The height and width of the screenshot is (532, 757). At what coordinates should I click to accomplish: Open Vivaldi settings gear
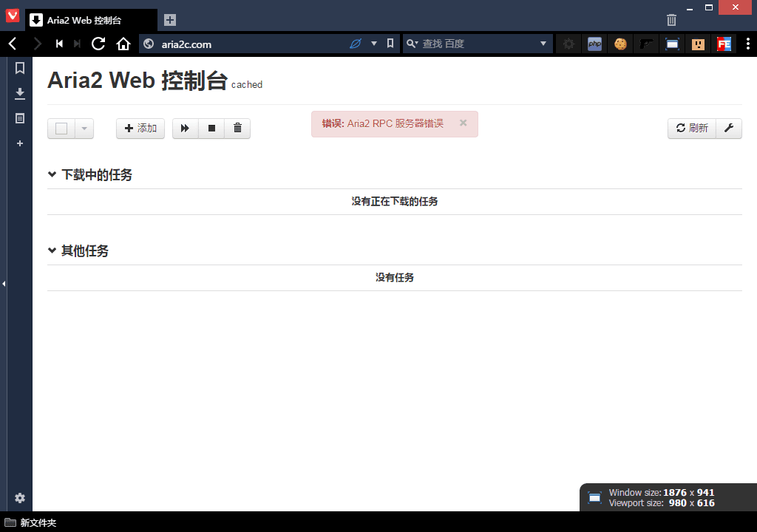pyautogui.click(x=20, y=498)
